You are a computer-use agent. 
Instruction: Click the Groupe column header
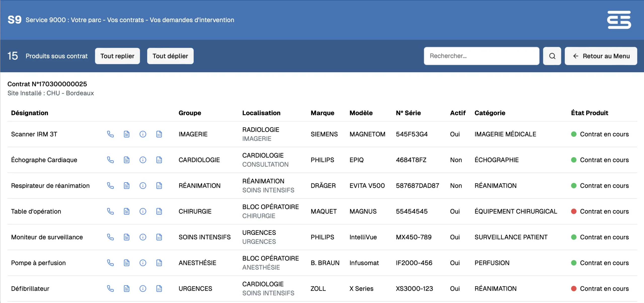pyautogui.click(x=190, y=113)
